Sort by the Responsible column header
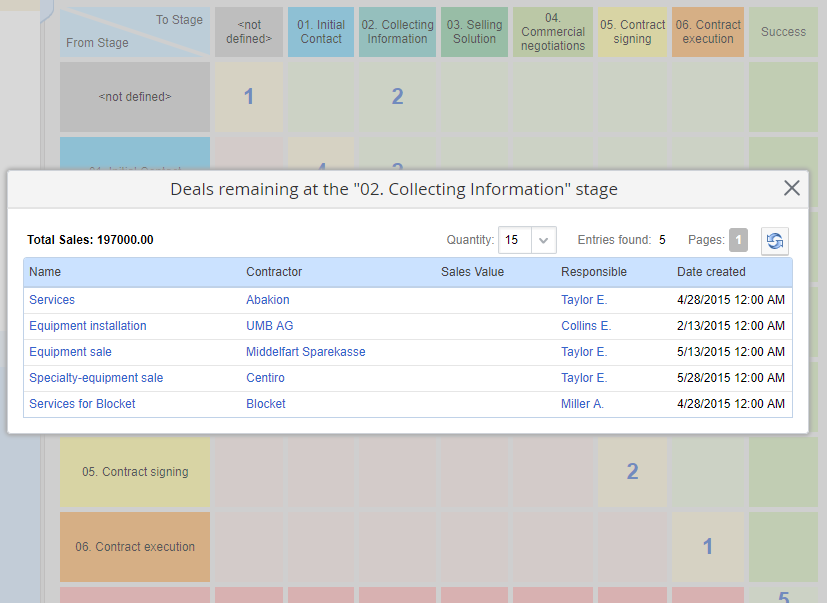The width and height of the screenshot is (827, 603). (594, 272)
